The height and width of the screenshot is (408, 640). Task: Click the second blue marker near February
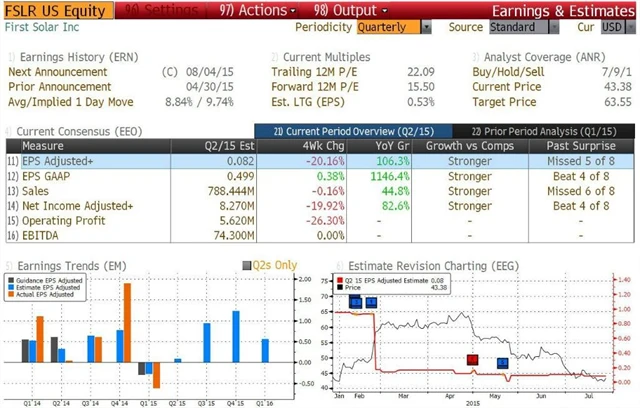pos(371,303)
